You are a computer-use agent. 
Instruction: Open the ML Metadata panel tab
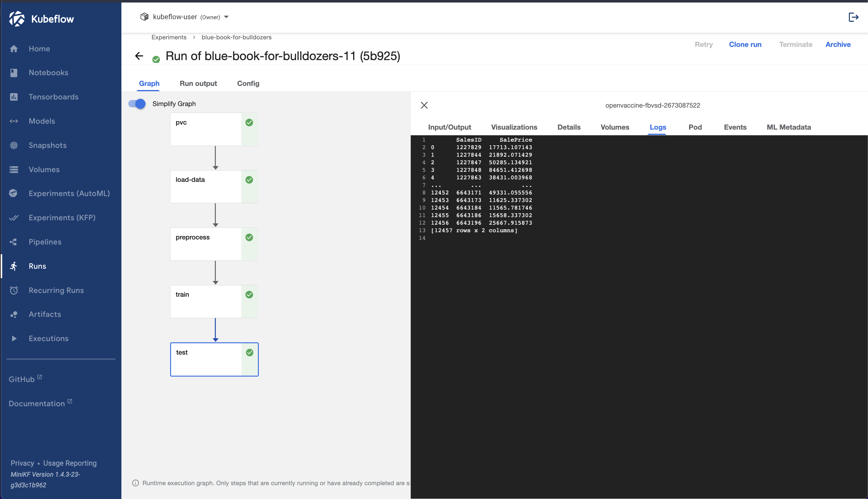click(788, 127)
